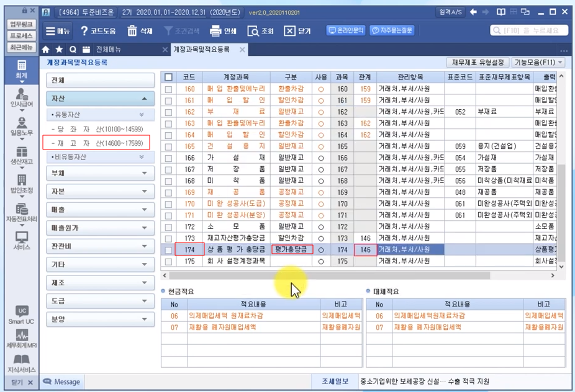The image size is (575, 392).
Task: Switch to the 전체메뉴 tab
Action: click(109, 50)
